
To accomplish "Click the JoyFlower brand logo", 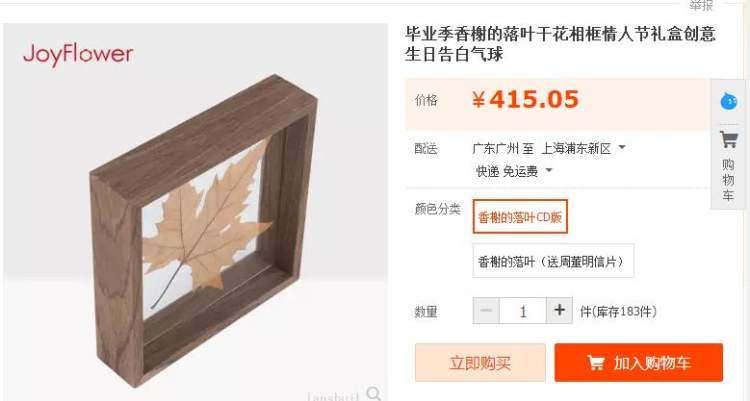I will 78,55.
